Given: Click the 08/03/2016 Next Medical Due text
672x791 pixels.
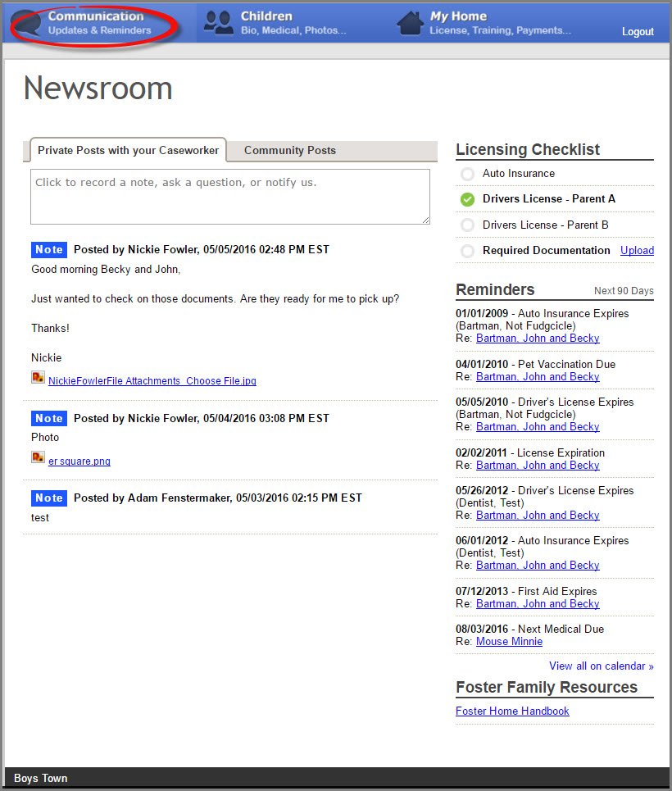Looking at the screenshot, I should point(529,629).
